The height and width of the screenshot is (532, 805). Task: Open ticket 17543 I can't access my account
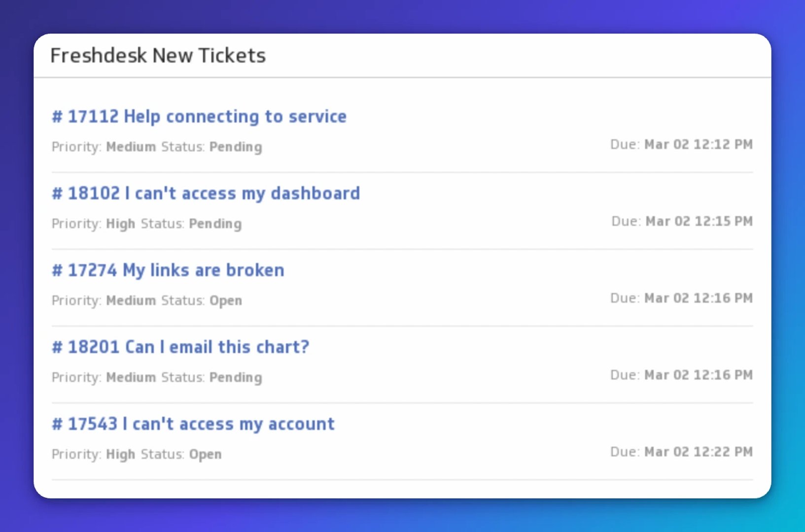pyautogui.click(x=193, y=424)
